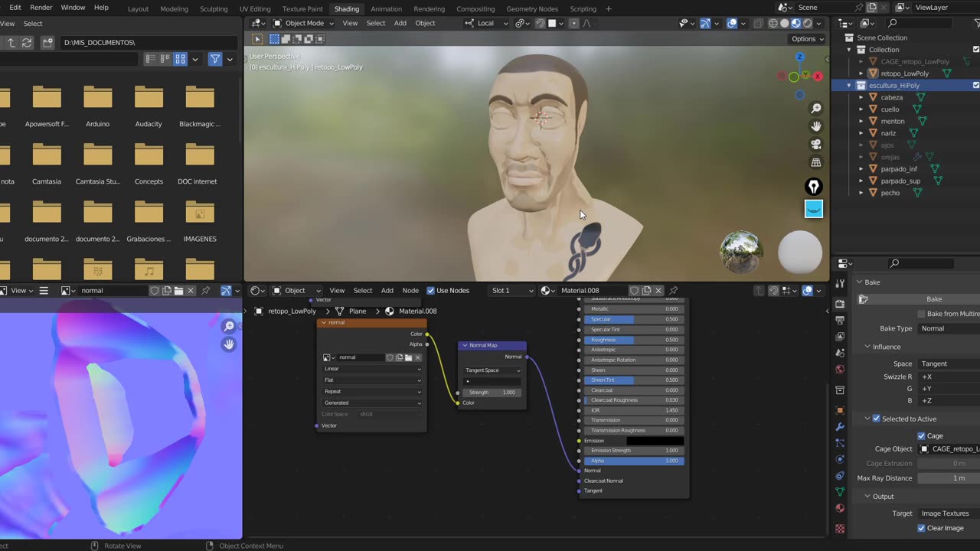The image size is (980, 551).
Task: Open the Bake Type Normal dropdown
Action: 949,328
